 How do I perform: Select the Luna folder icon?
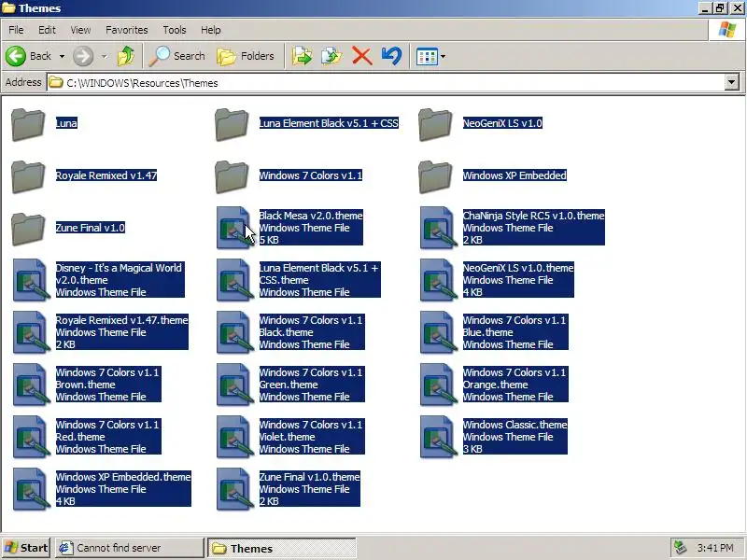(x=28, y=124)
